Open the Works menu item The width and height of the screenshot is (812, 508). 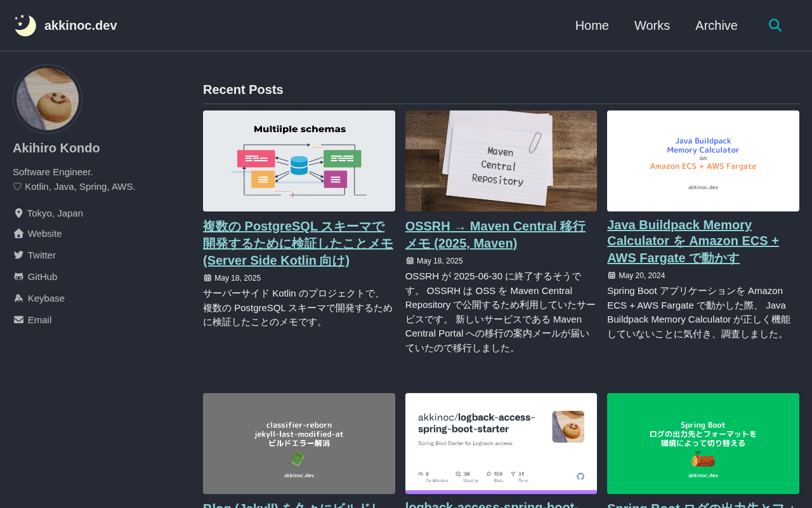(652, 25)
